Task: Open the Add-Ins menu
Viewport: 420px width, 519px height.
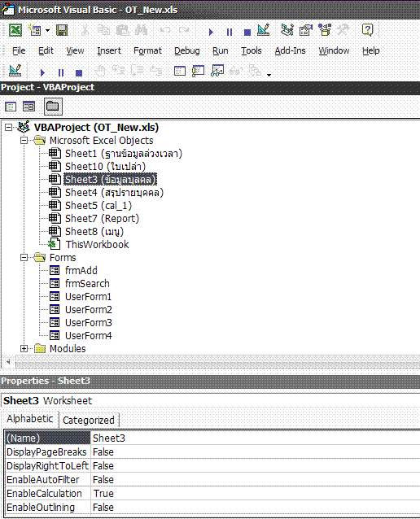Action: click(x=290, y=50)
